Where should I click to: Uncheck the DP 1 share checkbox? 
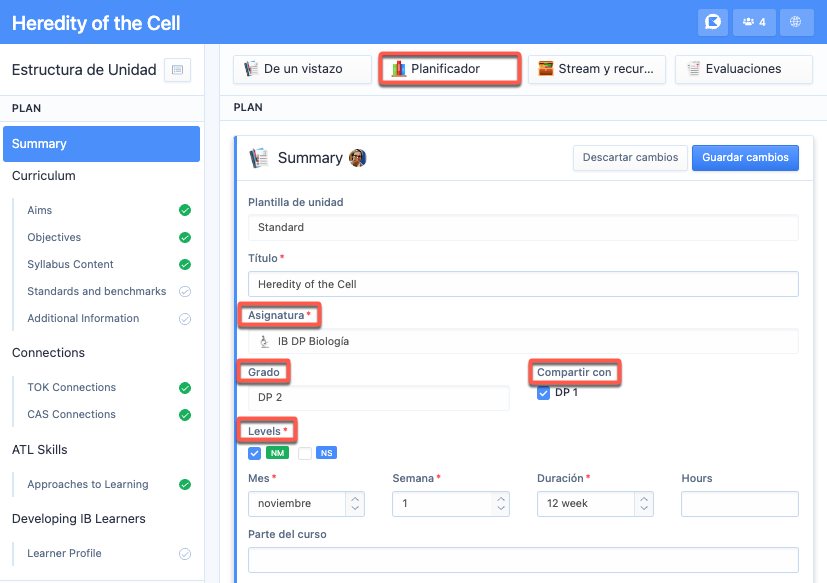click(543, 393)
